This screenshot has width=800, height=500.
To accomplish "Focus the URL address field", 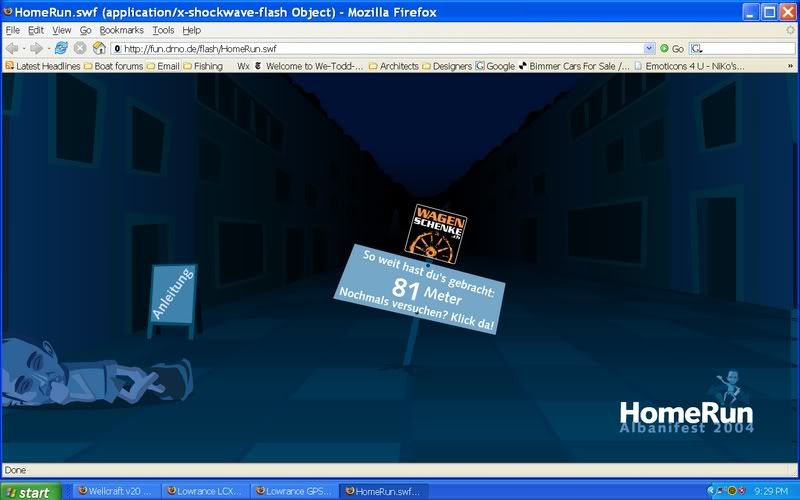I will coord(378,48).
